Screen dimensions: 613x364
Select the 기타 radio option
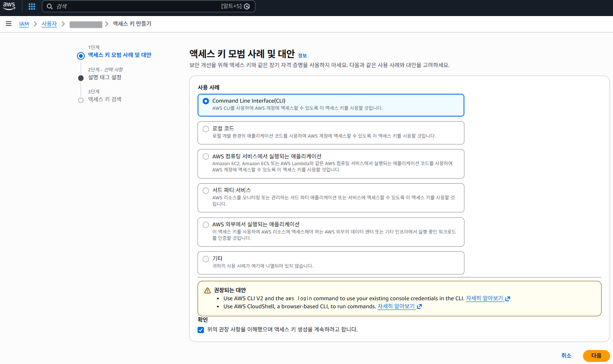[206, 259]
